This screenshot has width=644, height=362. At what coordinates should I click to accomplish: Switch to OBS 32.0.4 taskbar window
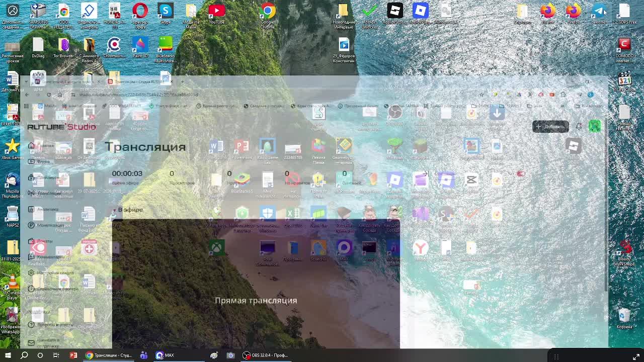click(266, 355)
